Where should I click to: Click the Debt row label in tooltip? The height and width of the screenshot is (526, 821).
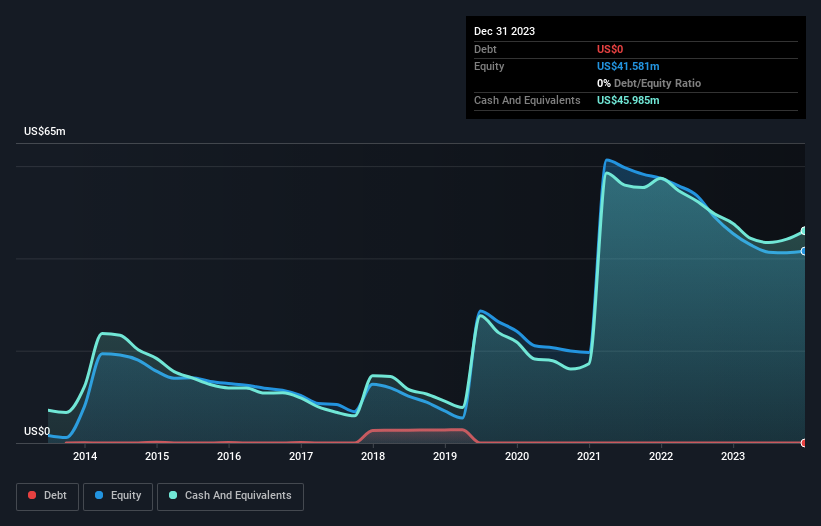tap(485, 49)
